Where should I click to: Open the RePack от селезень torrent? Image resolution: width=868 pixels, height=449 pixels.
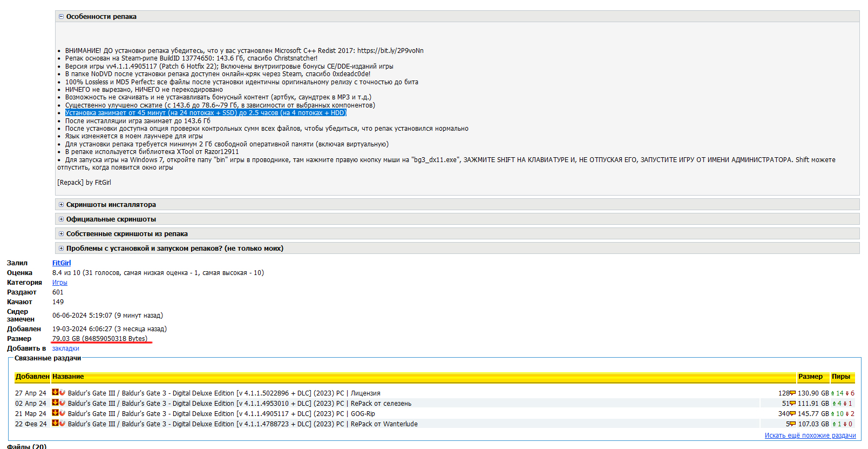pos(240,404)
